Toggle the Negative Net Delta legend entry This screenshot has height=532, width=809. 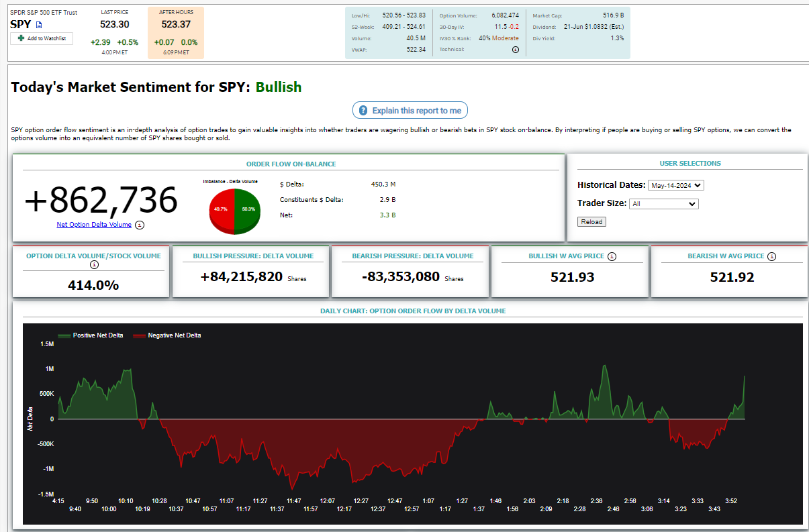click(166, 335)
